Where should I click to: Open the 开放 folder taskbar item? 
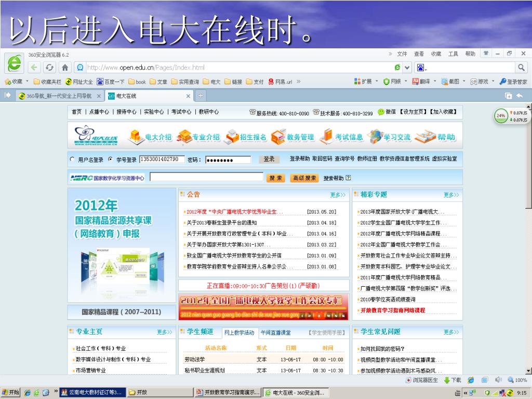(160, 392)
